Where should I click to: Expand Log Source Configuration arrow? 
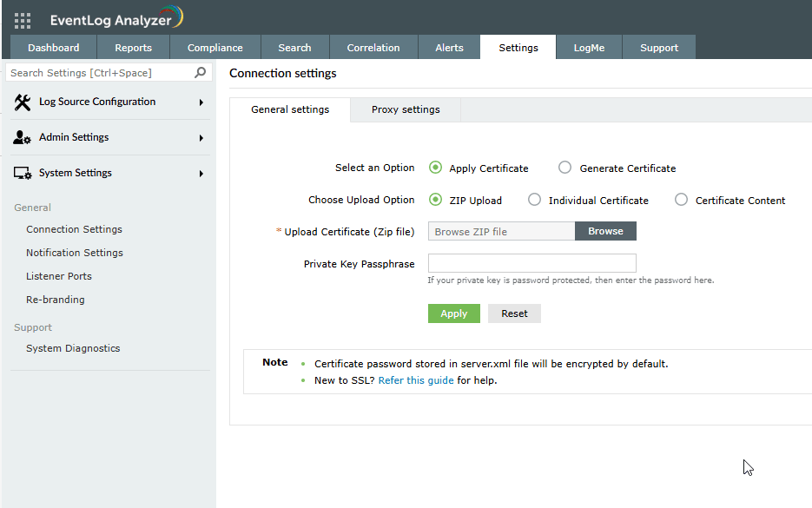point(201,102)
